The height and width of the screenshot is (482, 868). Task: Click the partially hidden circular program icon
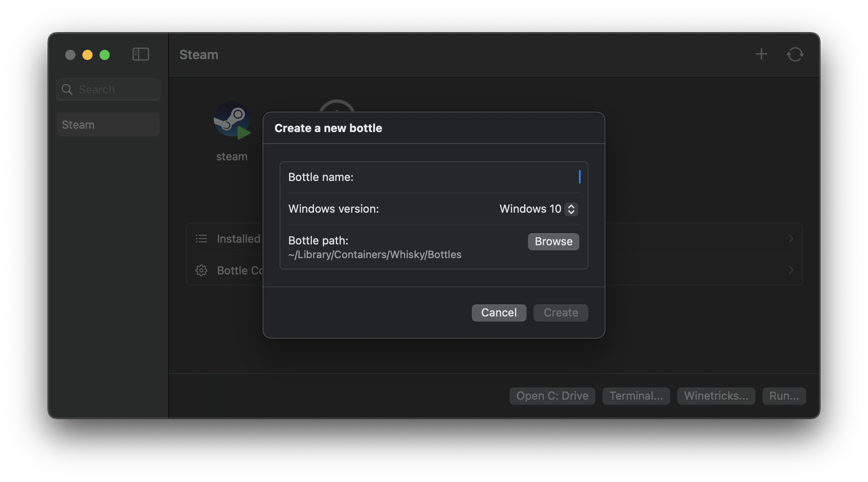(337, 105)
